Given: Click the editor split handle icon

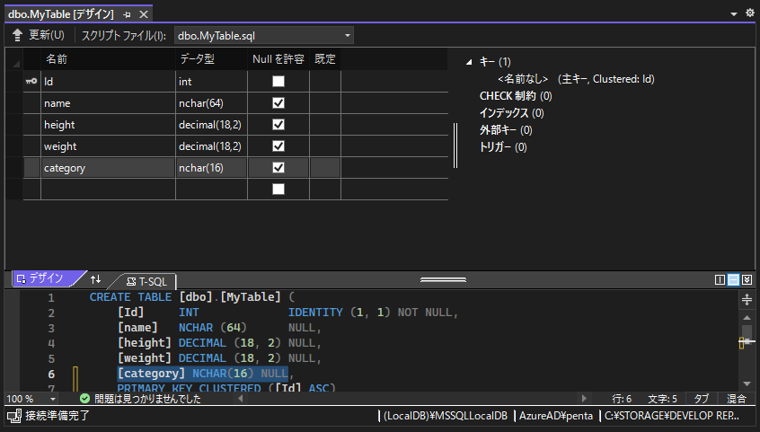Looking at the screenshot, I should pyautogui.click(x=747, y=299).
